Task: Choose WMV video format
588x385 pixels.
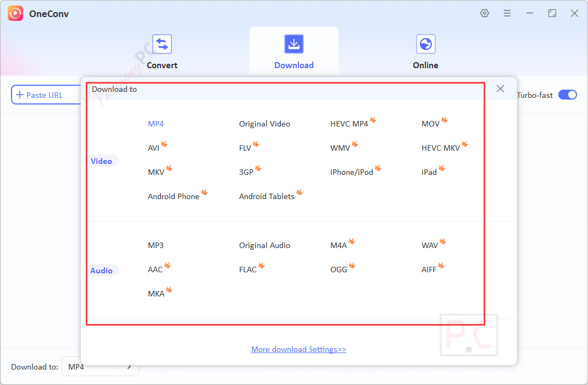Action: pos(340,148)
